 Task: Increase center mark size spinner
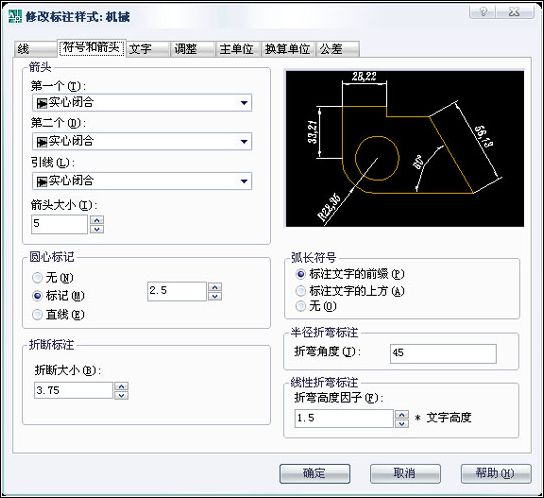click(x=215, y=287)
